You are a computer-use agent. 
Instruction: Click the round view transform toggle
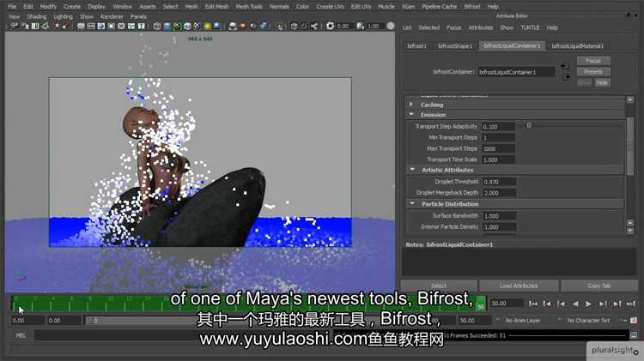pyautogui.click(x=391, y=27)
